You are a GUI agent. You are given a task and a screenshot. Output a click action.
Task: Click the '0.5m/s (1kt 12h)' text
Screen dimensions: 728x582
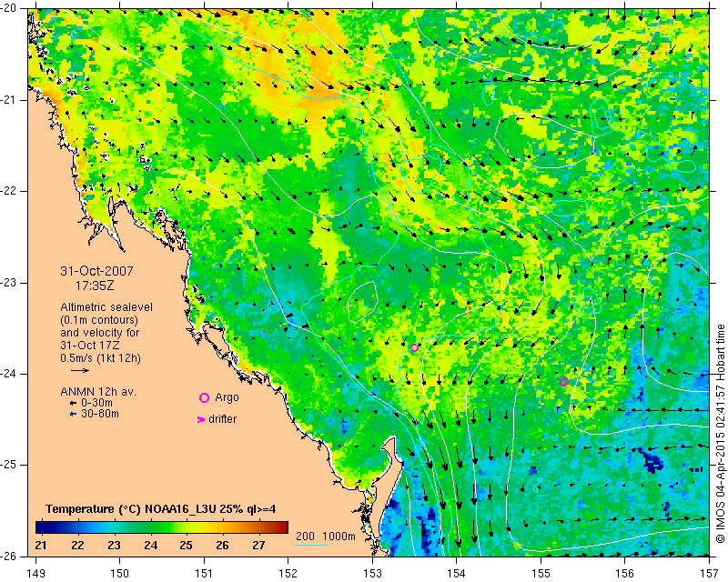point(101,358)
